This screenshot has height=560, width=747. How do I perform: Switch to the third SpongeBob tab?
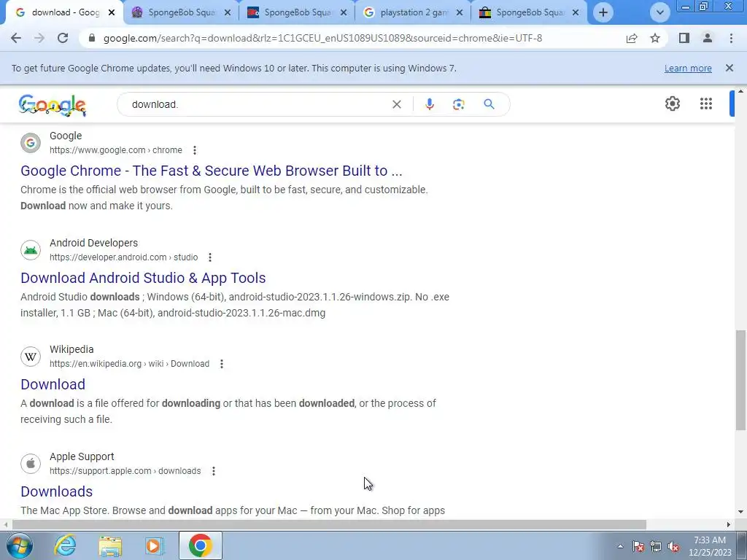298,12
